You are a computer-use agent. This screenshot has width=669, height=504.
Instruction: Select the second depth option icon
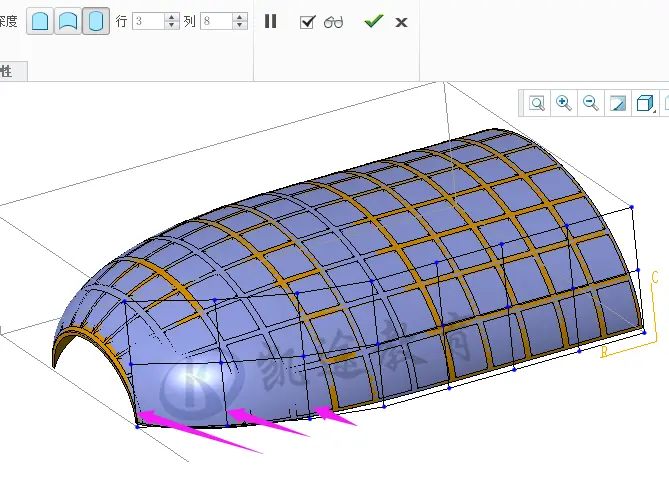pos(68,21)
